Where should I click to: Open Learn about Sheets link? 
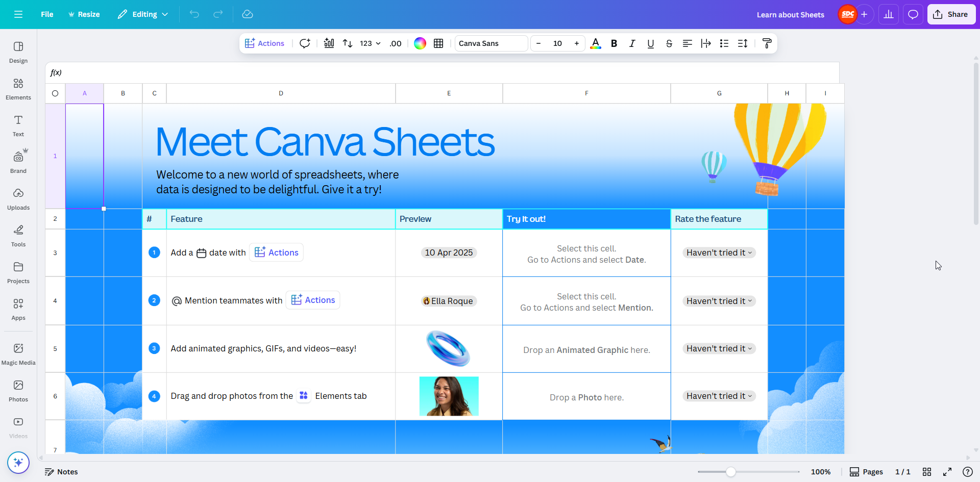click(790, 15)
